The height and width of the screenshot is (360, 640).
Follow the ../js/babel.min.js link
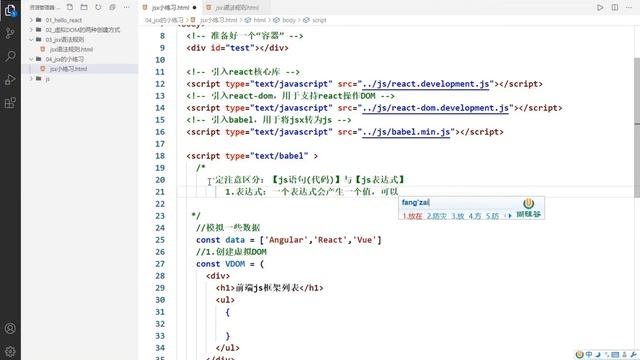point(406,132)
